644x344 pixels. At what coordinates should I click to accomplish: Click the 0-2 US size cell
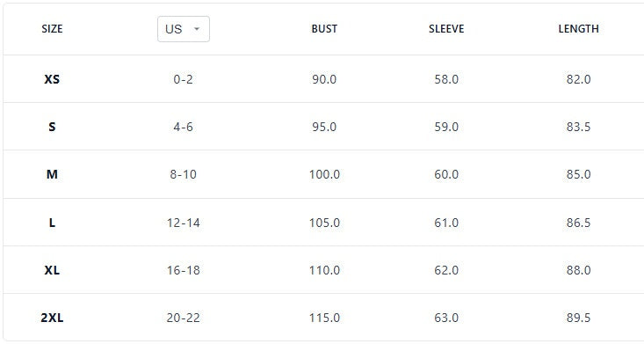pos(183,79)
